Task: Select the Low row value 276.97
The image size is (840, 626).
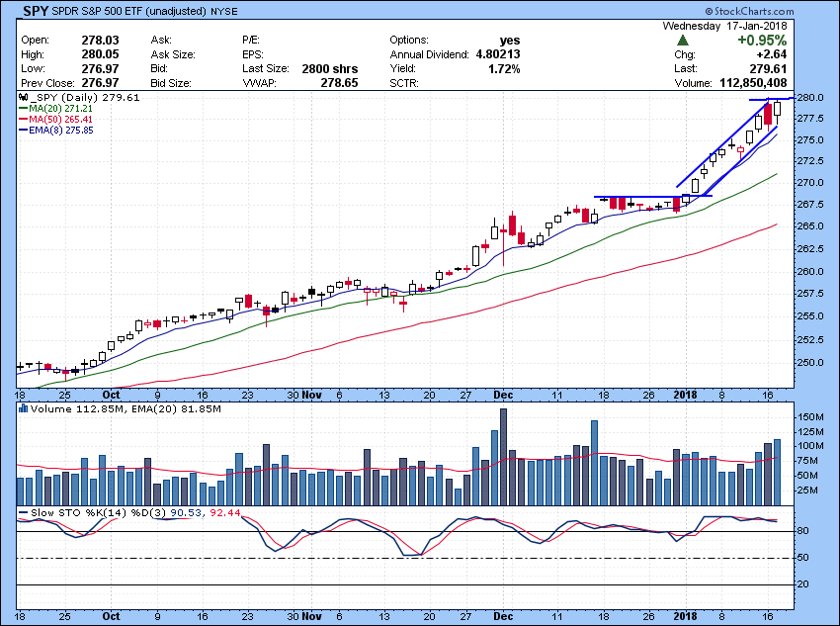Action: pyautogui.click(x=100, y=68)
